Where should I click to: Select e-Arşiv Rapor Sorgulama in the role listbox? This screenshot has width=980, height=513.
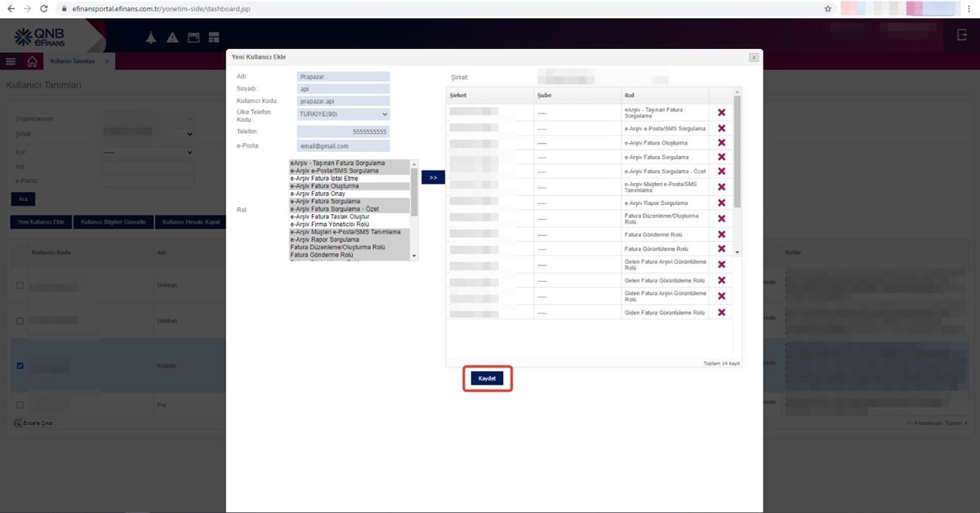point(350,239)
